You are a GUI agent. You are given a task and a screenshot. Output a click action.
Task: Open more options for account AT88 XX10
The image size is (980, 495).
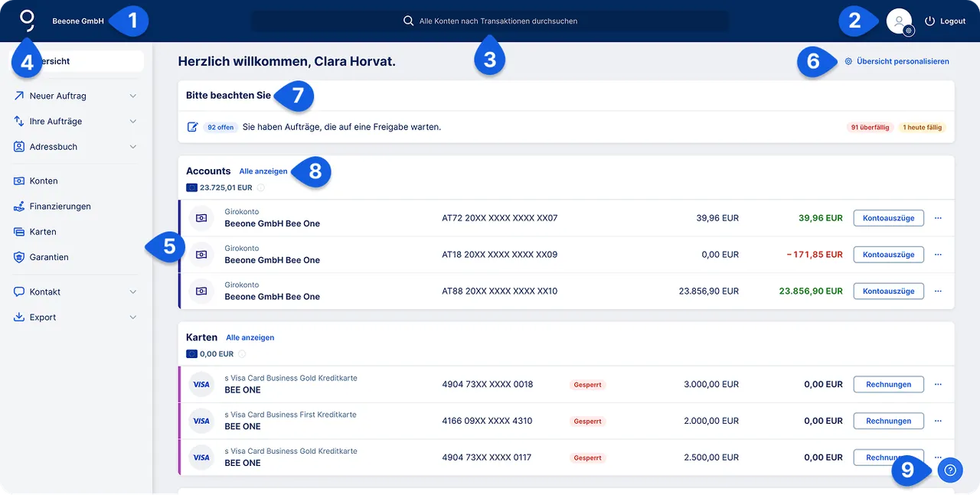938,291
